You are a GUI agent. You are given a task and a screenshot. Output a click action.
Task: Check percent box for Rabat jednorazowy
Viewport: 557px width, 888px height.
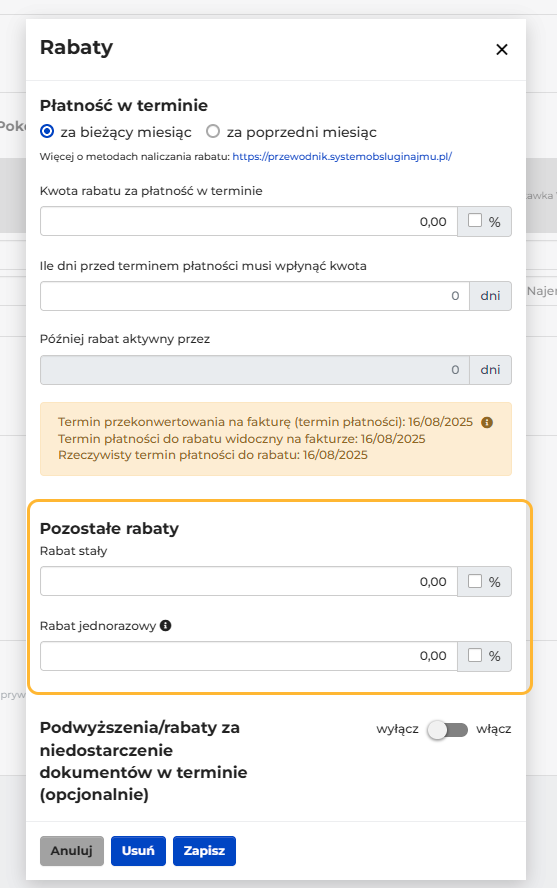point(475,655)
